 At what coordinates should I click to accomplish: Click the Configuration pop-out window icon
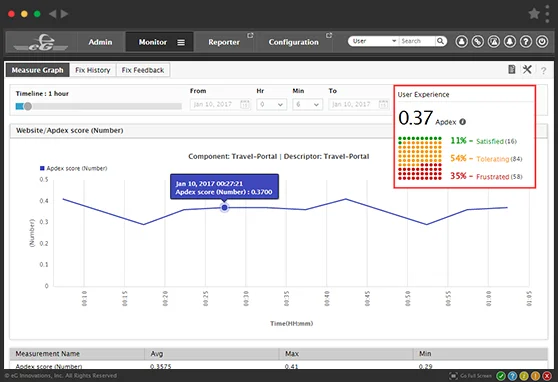(329, 35)
